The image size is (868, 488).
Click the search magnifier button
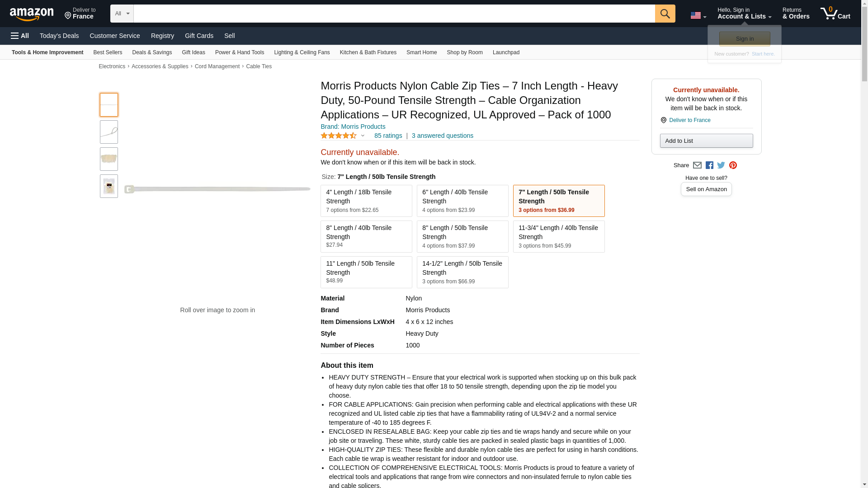click(x=665, y=14)
